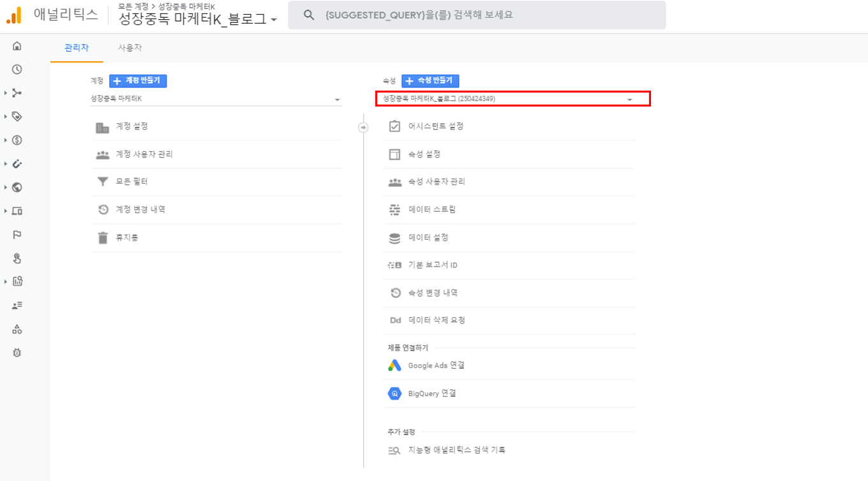Switch to the 관리자 tab
Screen dimensions: 868x481
coord(77,48)
